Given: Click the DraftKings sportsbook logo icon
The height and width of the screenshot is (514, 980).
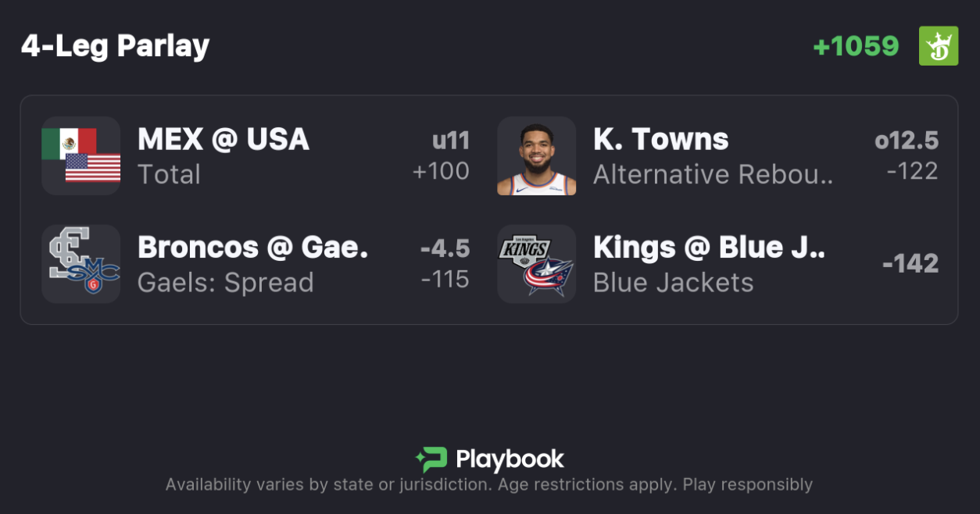Looking at the screenshot, I should click(938, 46).
